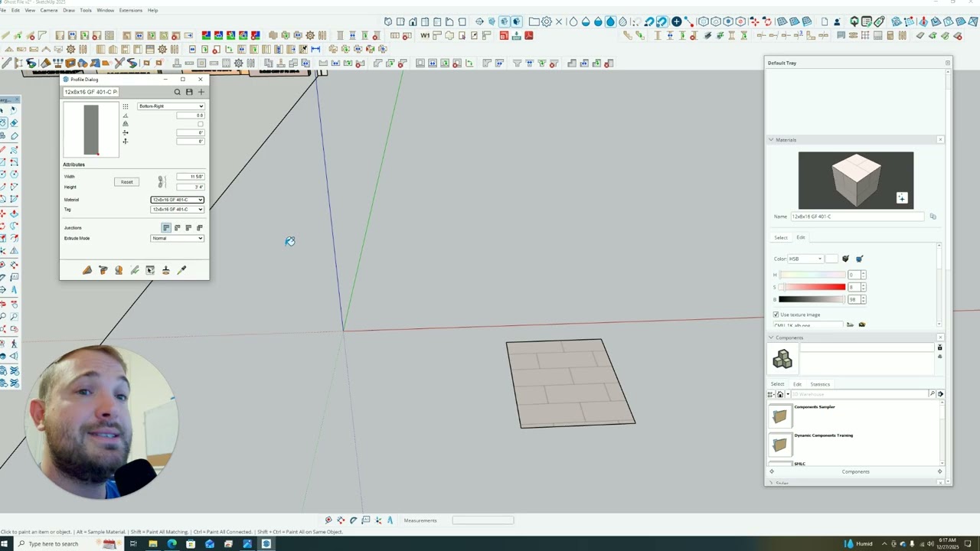
Task: Select the fourth junction style icon
Action: [x=200, y=227]
